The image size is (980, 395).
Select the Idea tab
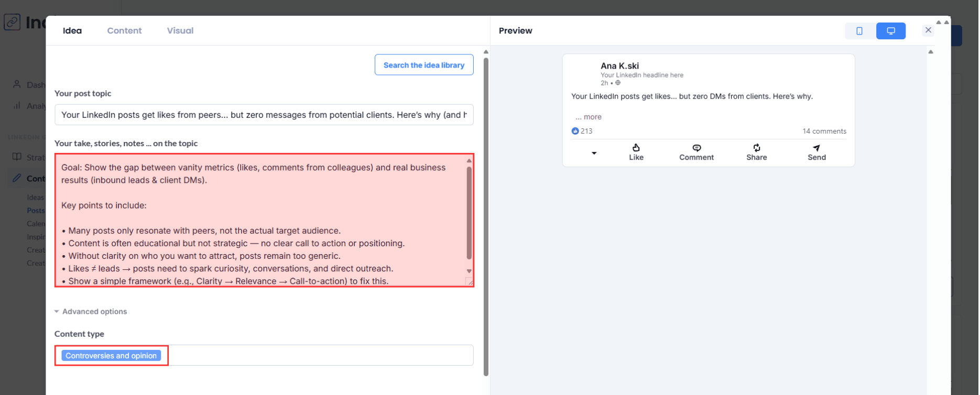(72, 31)
